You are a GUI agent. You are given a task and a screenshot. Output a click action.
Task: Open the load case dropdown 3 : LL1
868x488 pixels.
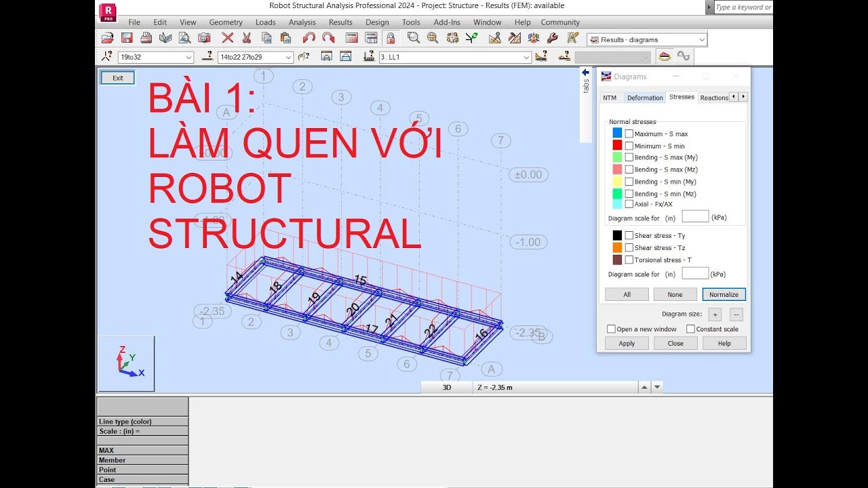(526, 58)
